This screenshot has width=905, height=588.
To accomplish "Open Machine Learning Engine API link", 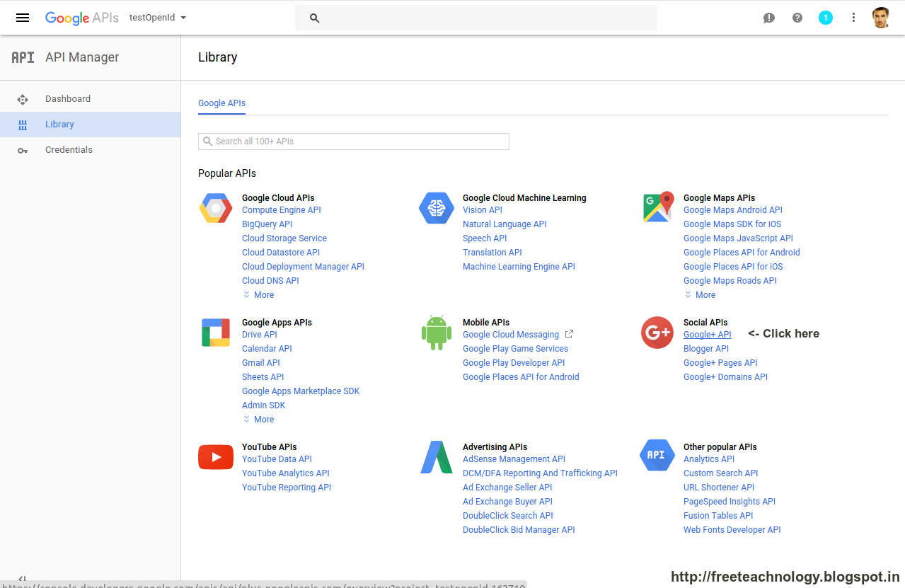I will click(519, 267).
